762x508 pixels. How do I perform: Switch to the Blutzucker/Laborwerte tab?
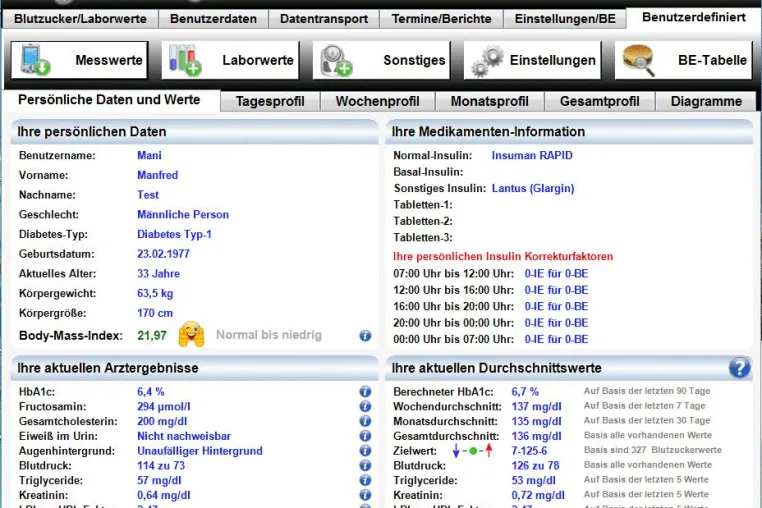80,19
